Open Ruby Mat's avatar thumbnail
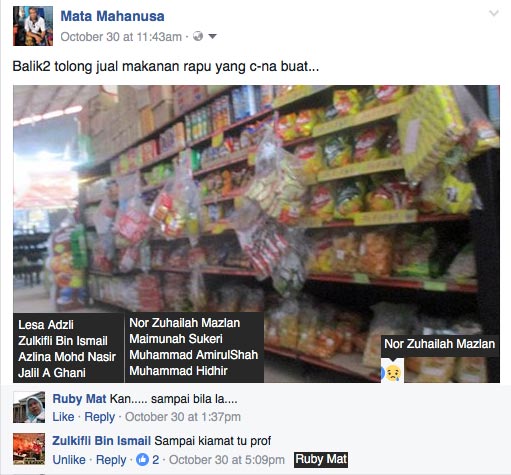Screen dimensions: 511x475 pos(29,407)
